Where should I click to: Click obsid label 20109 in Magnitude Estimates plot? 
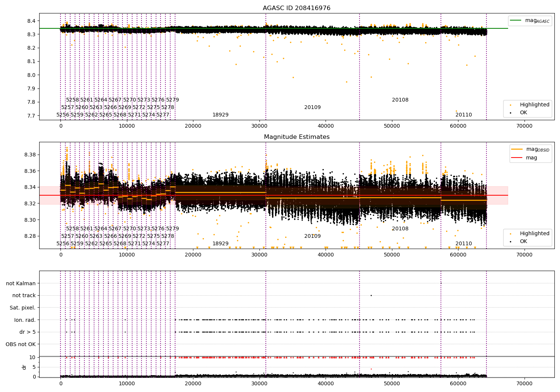312,236
